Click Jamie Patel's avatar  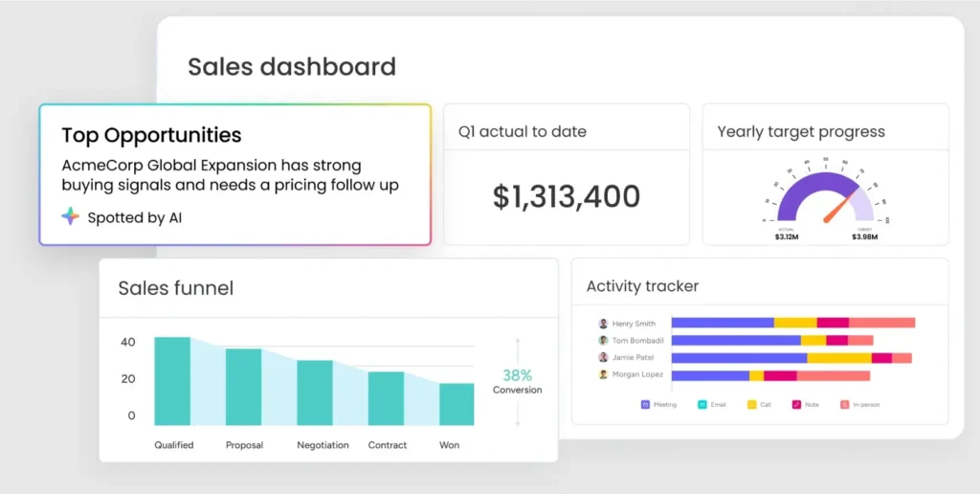point(603,357)
